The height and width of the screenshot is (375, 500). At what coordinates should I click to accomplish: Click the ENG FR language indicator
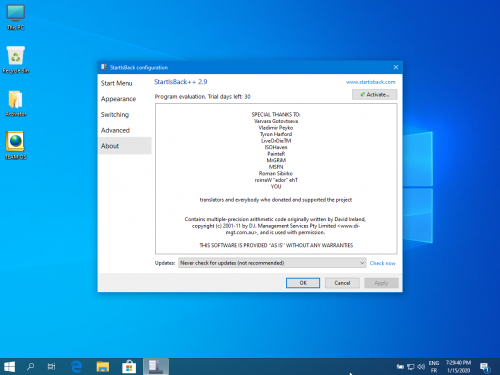(434, 367)
